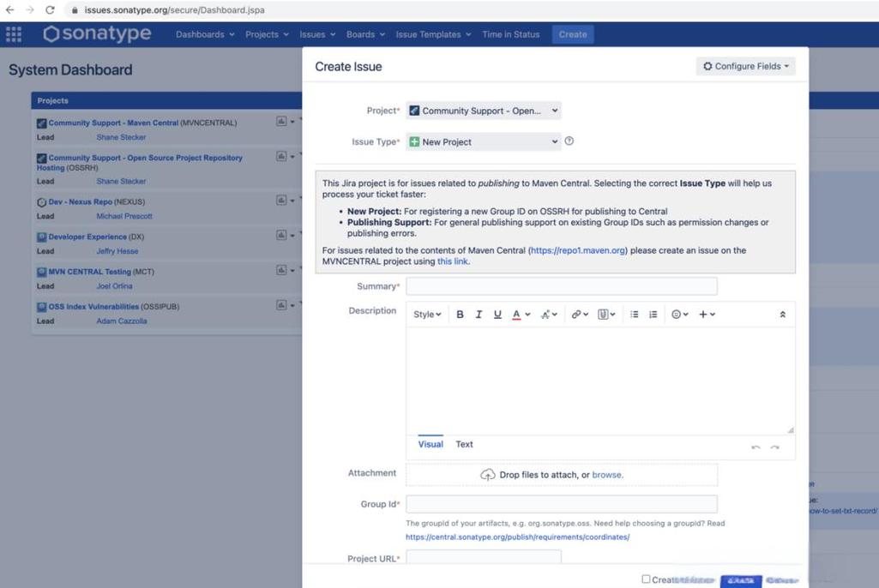Screen dimensions: 879x588
Task: Click the upload cloud icon in Attachment
Action: [488, 475]
